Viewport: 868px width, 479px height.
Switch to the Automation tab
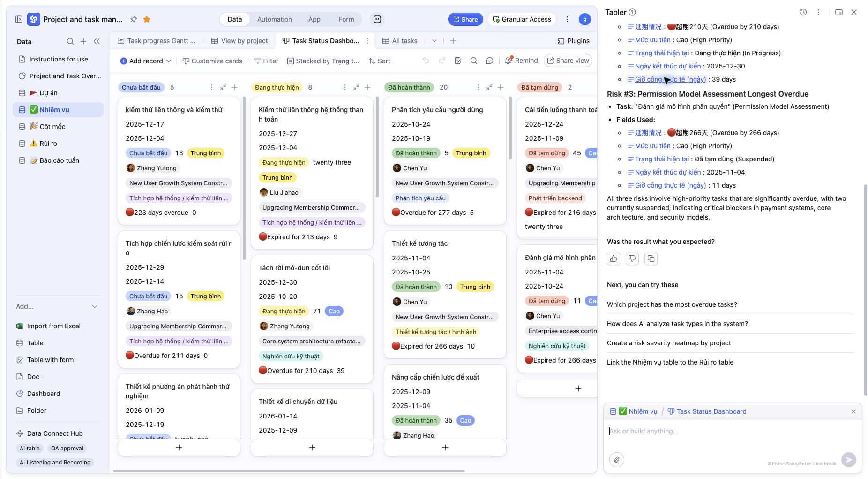[x=275, y=19]
